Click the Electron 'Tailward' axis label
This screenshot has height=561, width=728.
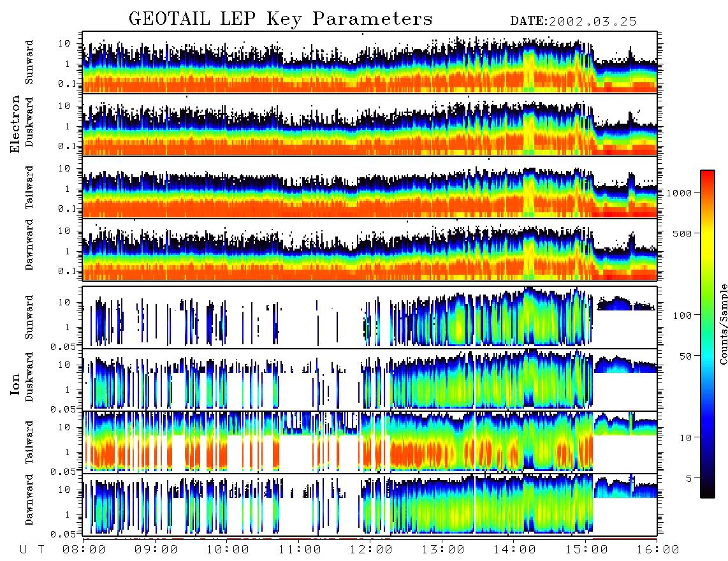[29, 187]
